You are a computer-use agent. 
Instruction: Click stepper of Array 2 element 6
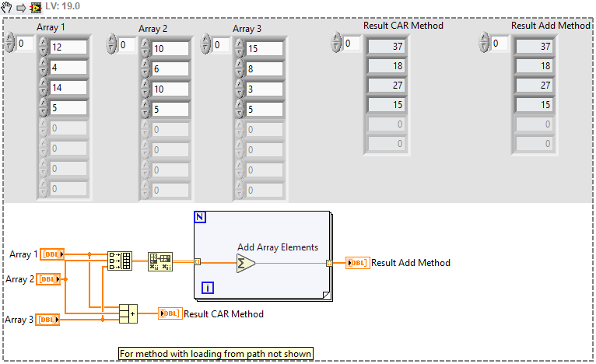pyautogui.click(x=145, y=68)
